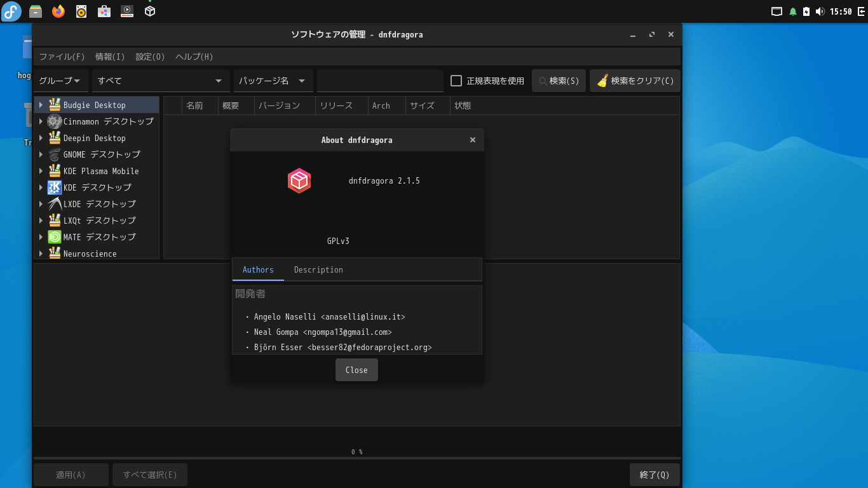The width and height of the screenshot is (868, 488).
Task: Open the speaker music player launcher
Action: pos(81,11)
